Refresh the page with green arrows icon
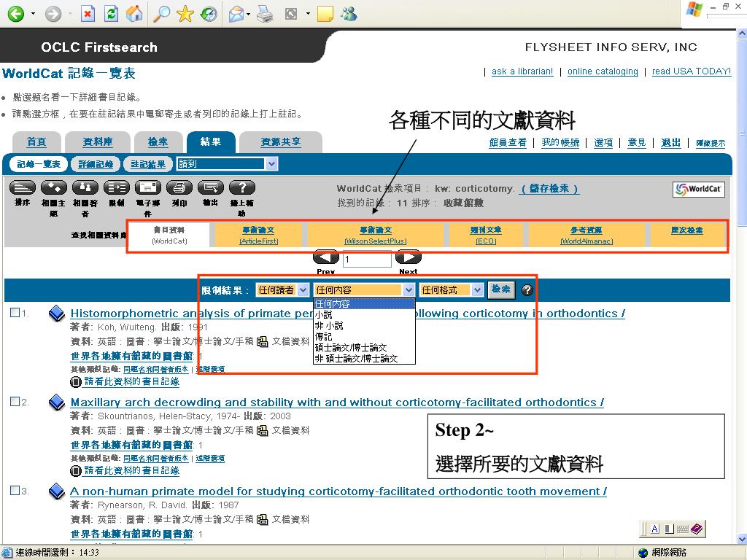The height and width of the screenshot is (560, 747). click(x=111, y=13)
